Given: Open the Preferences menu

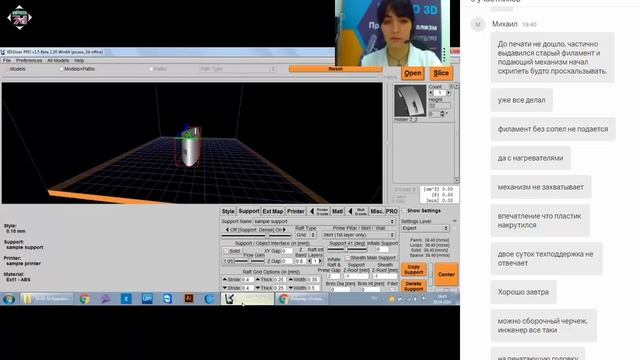Looking at the screenshot, I should (x=29, y=60).
